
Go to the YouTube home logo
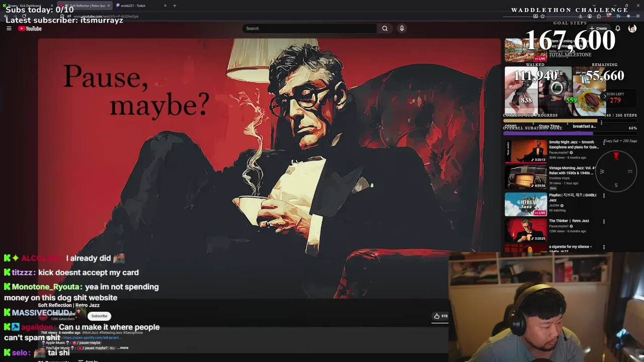pos(30,29)
